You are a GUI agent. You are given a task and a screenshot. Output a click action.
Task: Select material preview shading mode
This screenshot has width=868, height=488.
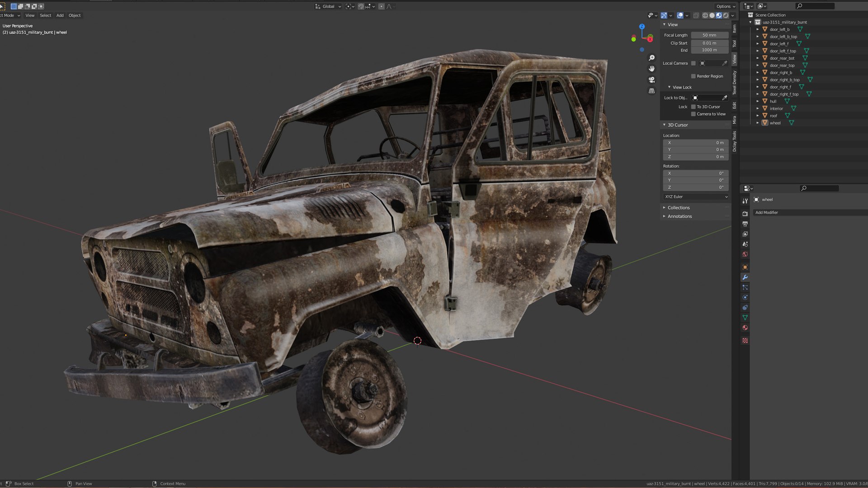point(719,15)
